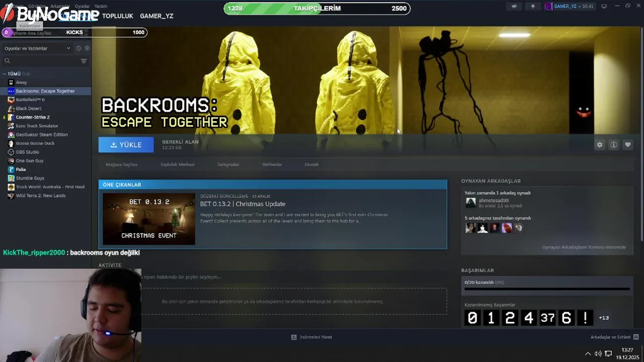Click the ready-to-play filter icon
This screenshot has width=644, height=362.
coord(87,48)
